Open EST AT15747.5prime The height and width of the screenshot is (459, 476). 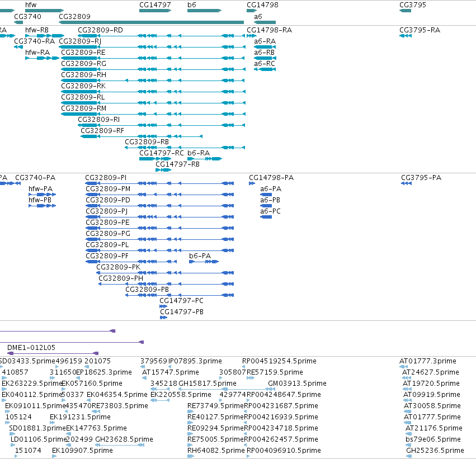pyautogui.click(x=144, y=378)
